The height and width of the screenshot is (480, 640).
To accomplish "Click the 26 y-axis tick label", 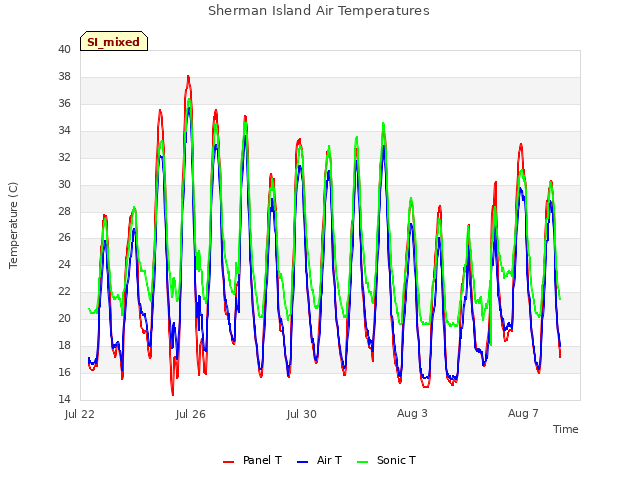I will click(x=64, y=238).
